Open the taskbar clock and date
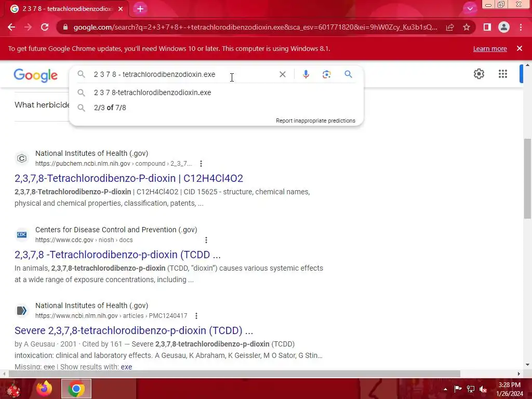 click(510, 389)
